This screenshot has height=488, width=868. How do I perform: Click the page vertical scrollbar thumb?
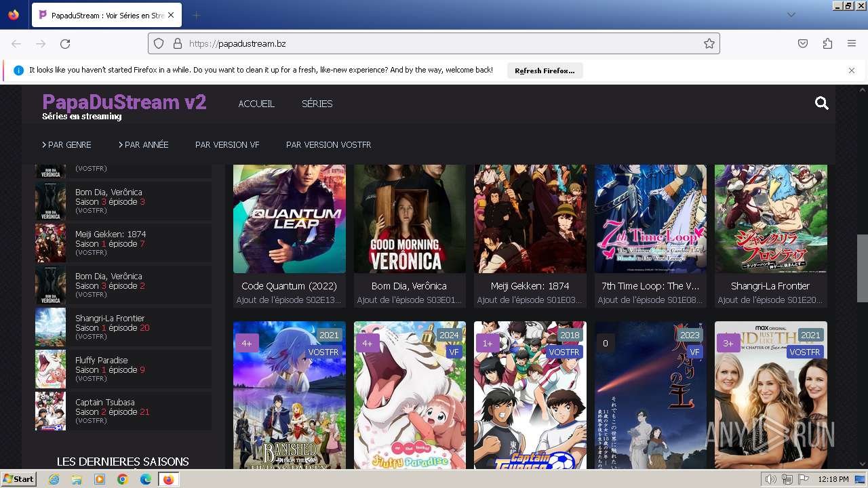click(862, 268)
